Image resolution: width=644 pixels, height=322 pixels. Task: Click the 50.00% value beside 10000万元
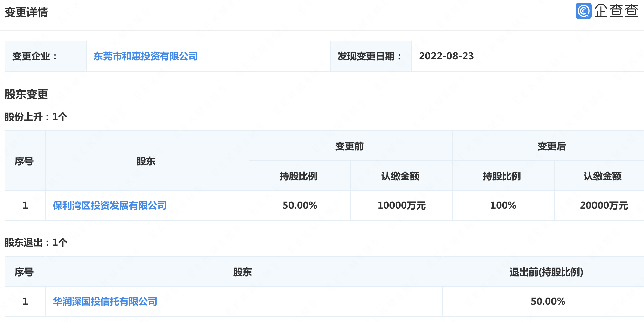[300, 205]
